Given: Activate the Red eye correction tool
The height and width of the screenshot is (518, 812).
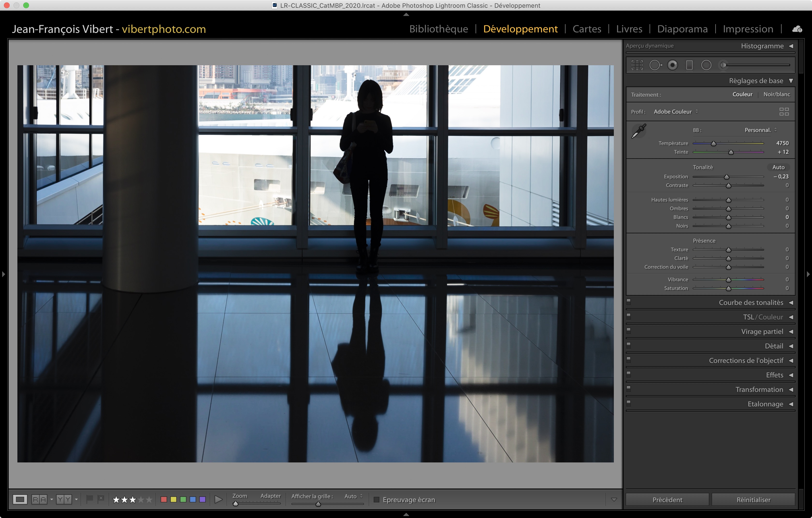Looking at the screenshot, I should tap(672, 65).
